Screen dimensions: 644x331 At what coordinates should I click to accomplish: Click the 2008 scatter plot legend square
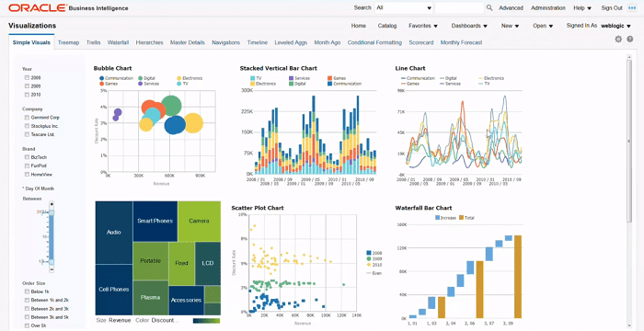pyautogui.click(x=369, y=253)
